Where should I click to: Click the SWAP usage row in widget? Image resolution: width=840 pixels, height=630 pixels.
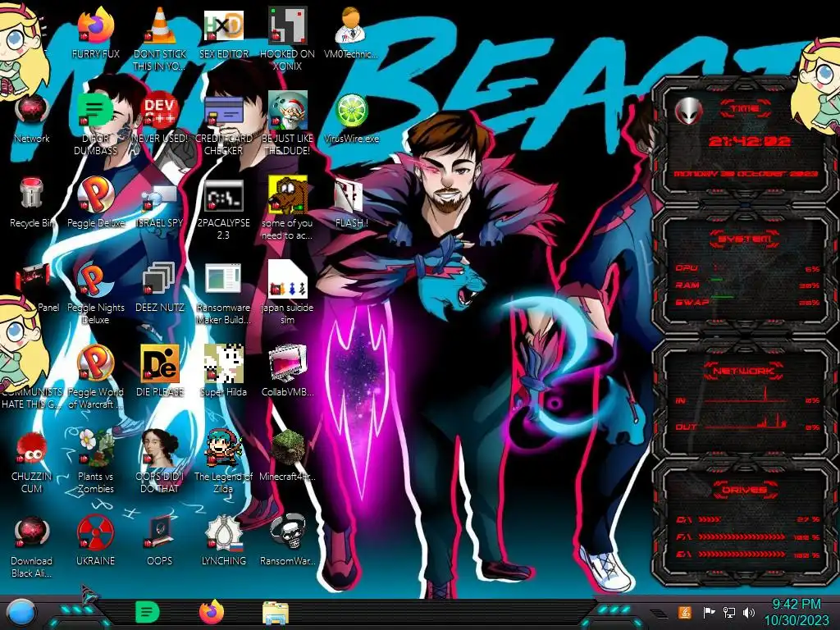(x=748, y=302)
